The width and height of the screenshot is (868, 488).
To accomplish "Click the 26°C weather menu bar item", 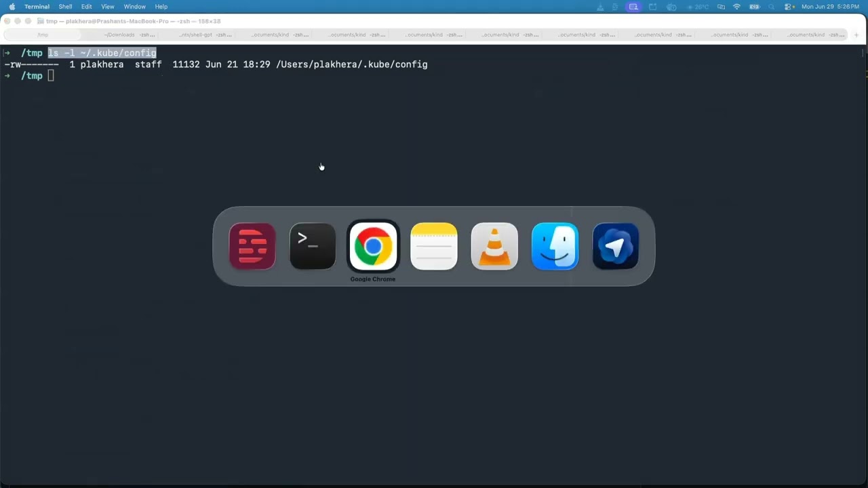I will click(x=698, y=7).
